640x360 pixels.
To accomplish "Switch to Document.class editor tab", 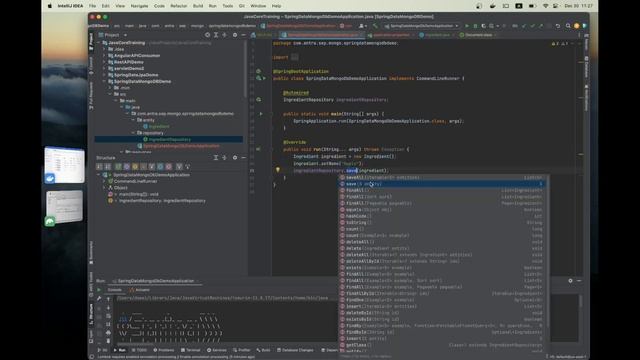I will (x=478, y=35).
